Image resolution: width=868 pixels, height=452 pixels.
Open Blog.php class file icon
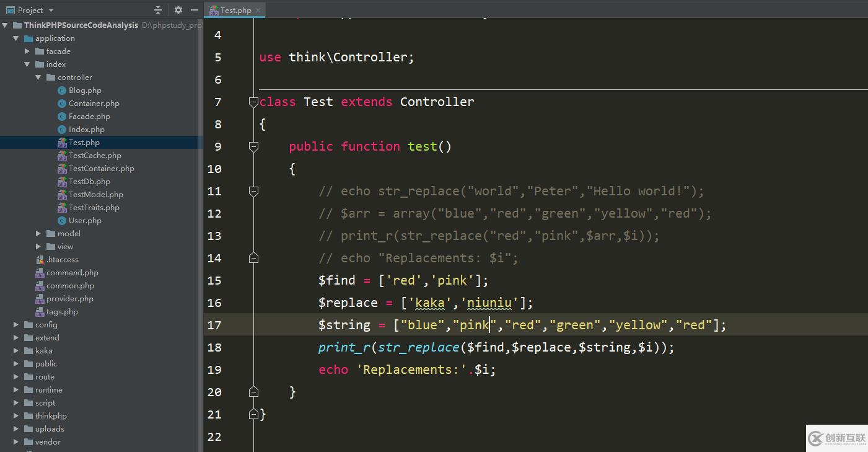click(62, 91)
